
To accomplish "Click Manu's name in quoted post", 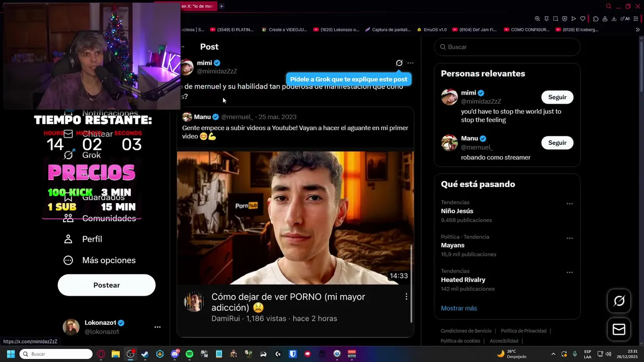I will click(202, 117).
